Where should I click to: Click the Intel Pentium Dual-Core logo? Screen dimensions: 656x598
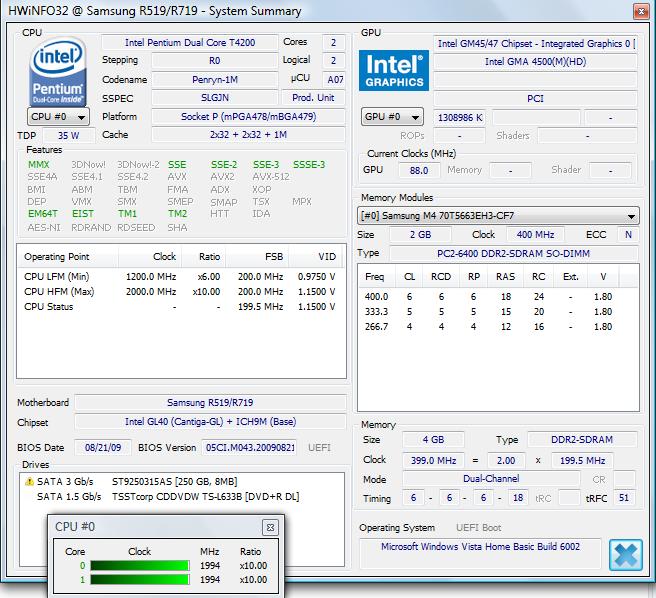[58, 71]
